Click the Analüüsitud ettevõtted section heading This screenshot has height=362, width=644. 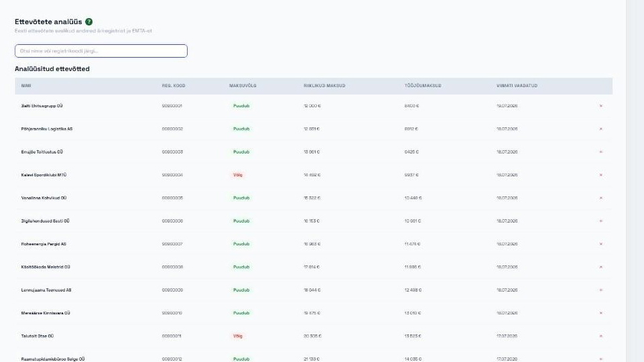52,69
